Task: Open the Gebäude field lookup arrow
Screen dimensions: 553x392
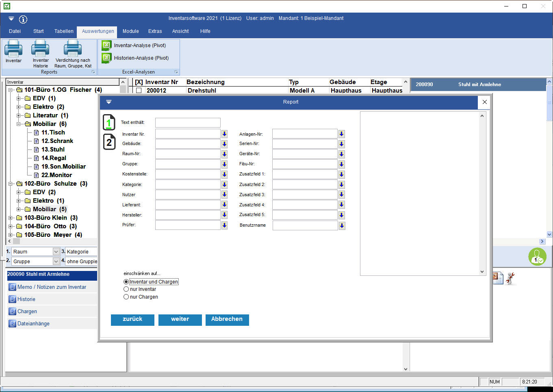Action: point(224,144)
